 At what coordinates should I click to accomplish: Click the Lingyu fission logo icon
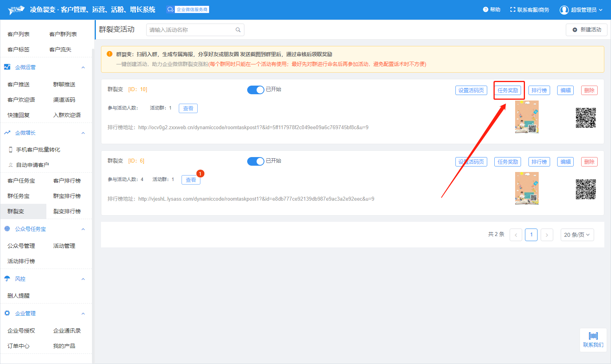[16, 10]
